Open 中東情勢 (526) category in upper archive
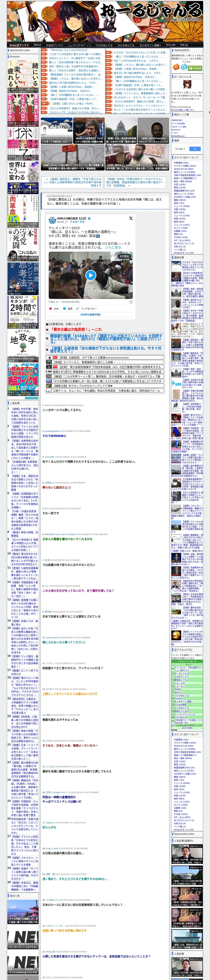Screen dimensions: 210x980 coord(181,163)
